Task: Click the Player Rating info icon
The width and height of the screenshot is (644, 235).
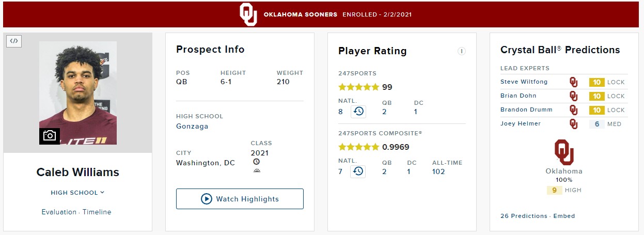Action: (x=462, y=51)
